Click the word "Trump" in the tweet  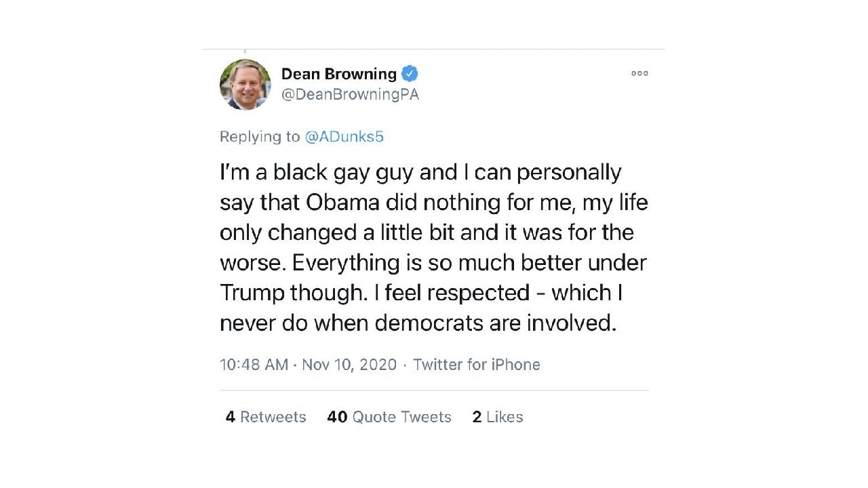[x=252, y=293]
